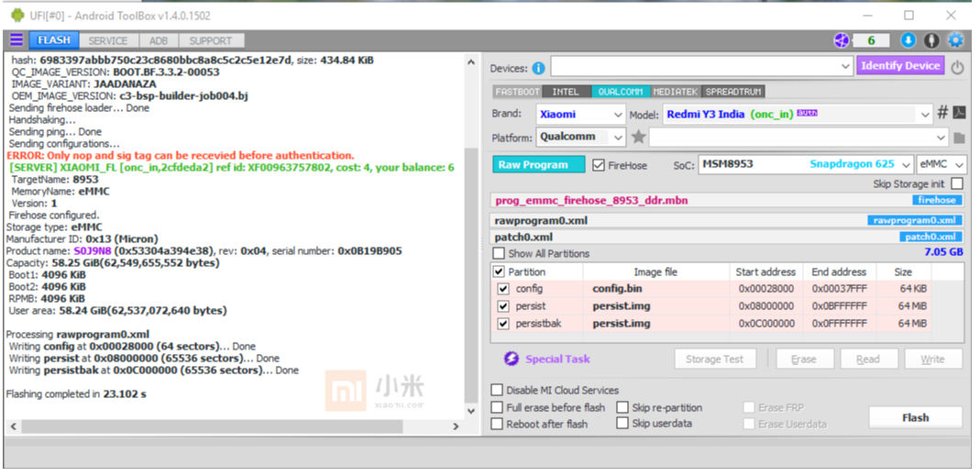Click the Image file column header

pos(655,272)
